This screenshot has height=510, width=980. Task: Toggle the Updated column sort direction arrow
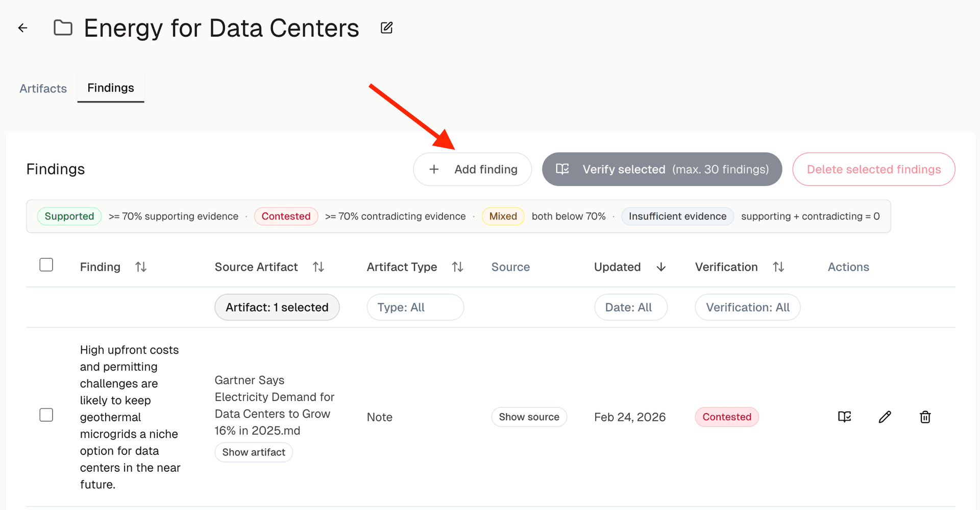(x=660, y=266)
